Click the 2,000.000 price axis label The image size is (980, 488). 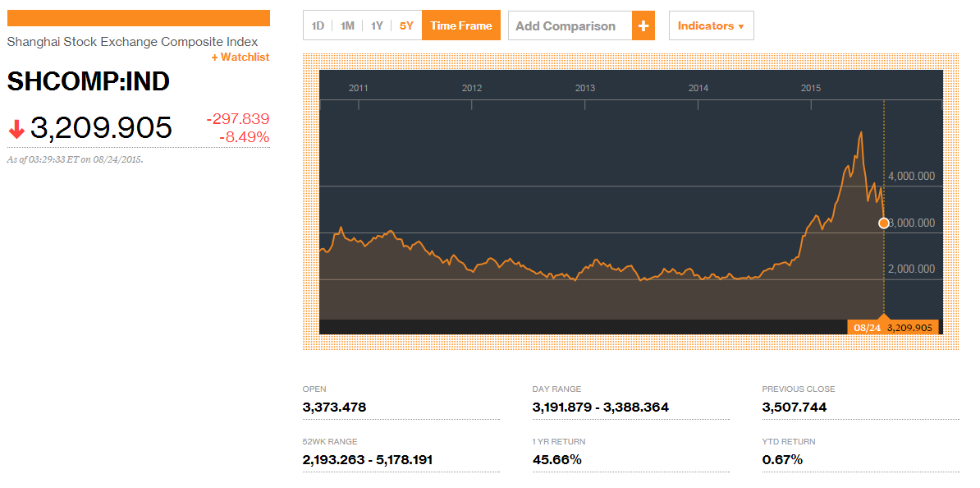point(911,269)
